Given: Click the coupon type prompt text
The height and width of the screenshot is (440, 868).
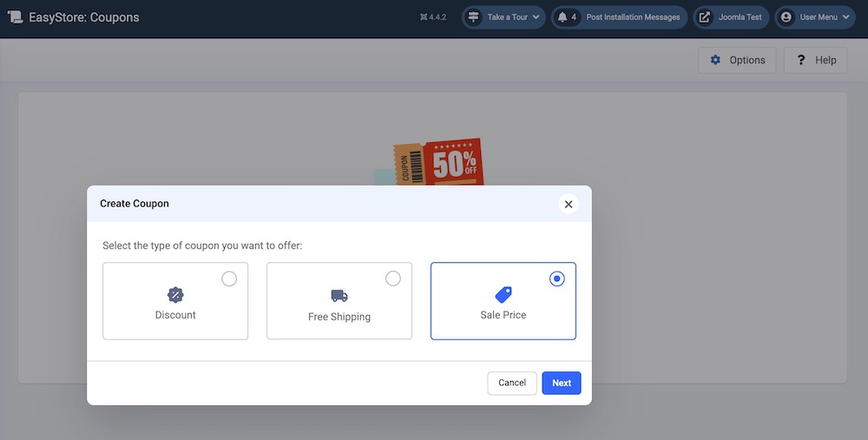Looking at the screenshot, I should pos(202,246).
